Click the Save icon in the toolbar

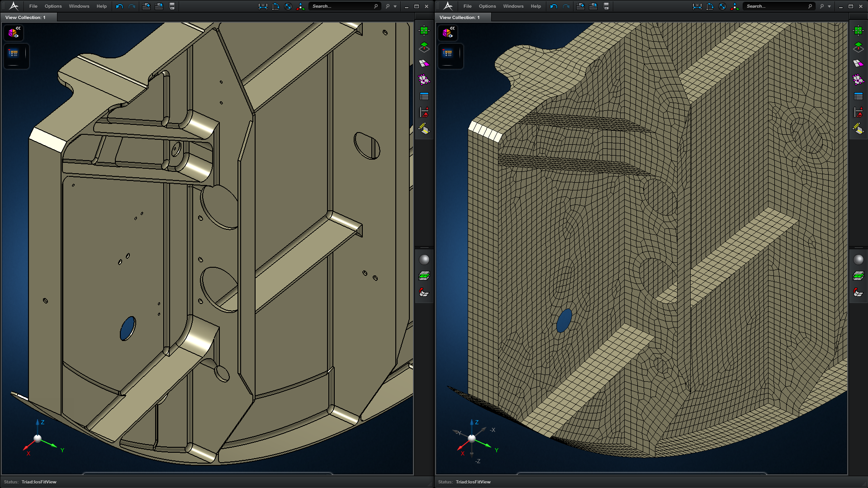(172, 6)
